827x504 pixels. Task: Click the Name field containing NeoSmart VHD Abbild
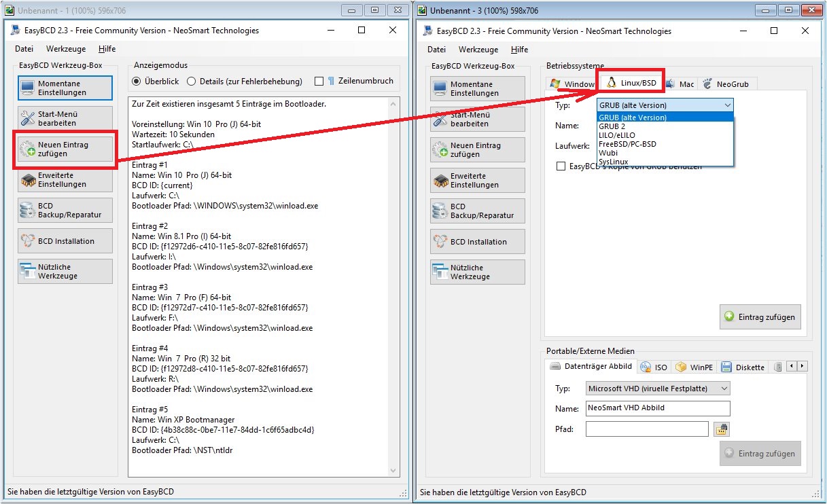click(x=658, y=408)
